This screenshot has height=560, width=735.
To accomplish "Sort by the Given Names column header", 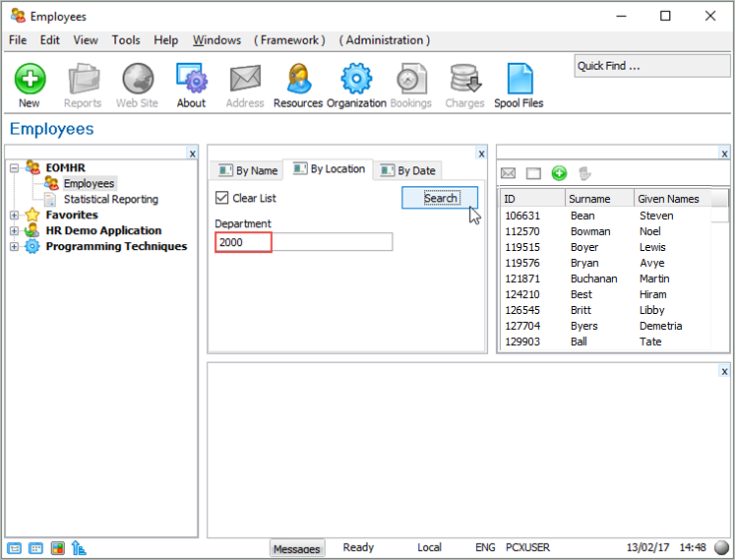I will click(x=673, y=199).
